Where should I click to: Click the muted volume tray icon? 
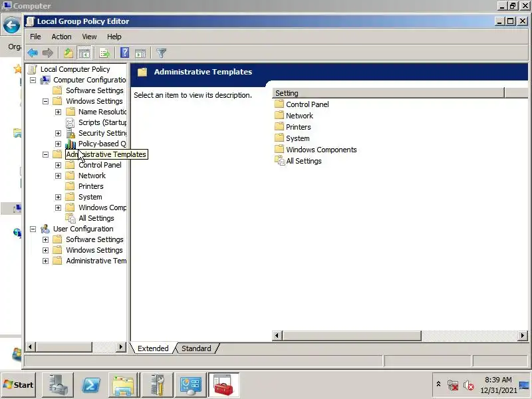click(469, 385)
